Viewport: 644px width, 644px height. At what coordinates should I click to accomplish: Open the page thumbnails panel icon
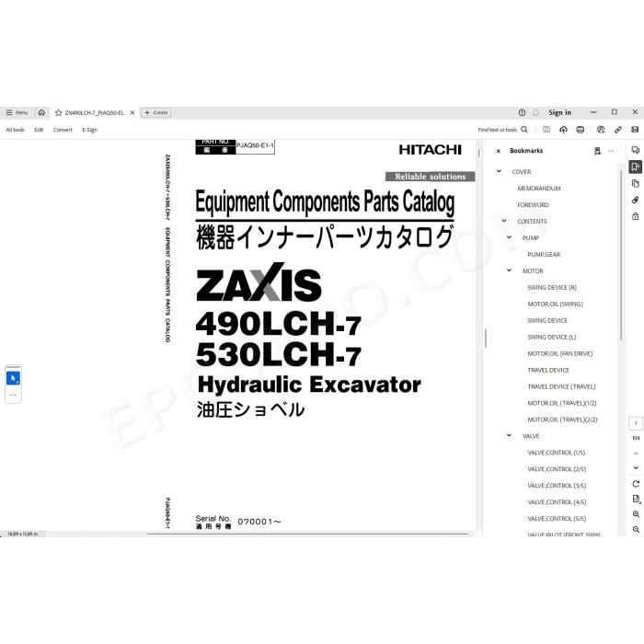(x=636, y=183)
